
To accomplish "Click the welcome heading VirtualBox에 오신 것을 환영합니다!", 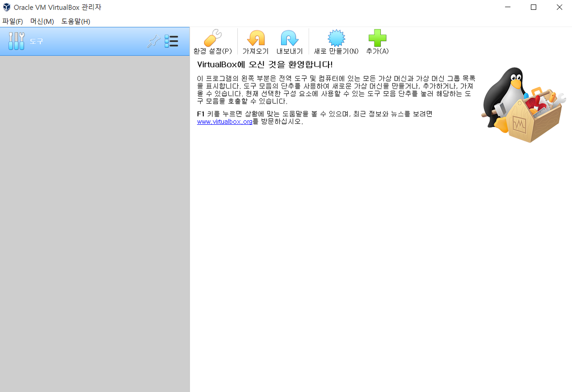I will (265, 65).
